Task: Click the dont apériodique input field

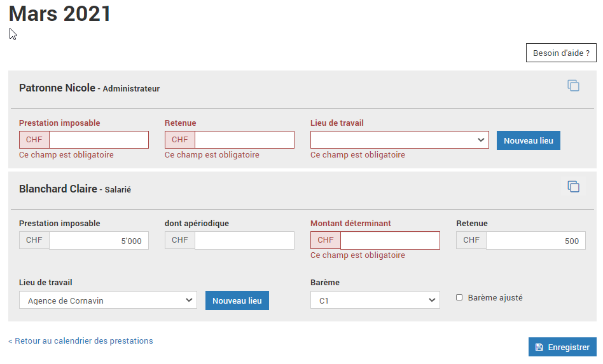Action: pos(245,240)
